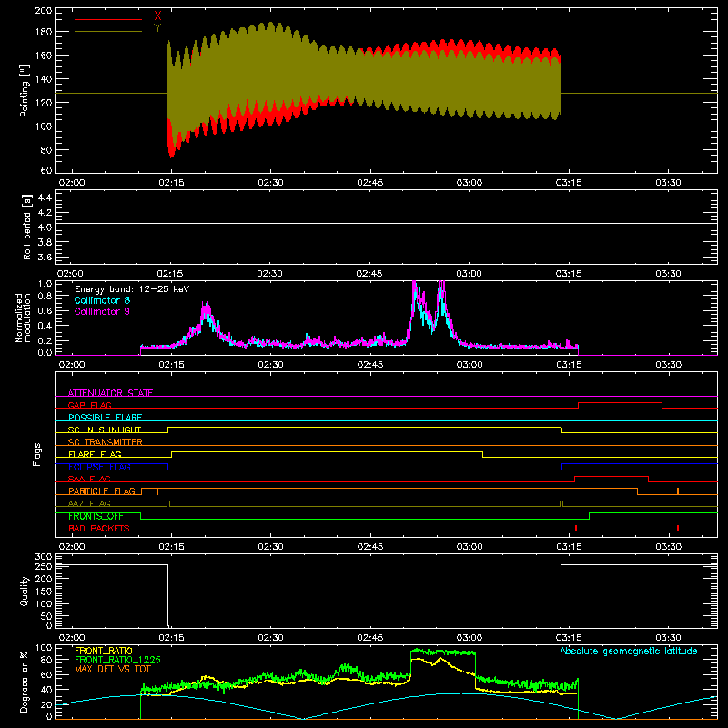Click the '4.0' tick on Roll period axis
This screenshot has height=728, width=728.
click(x=45, y=227)
